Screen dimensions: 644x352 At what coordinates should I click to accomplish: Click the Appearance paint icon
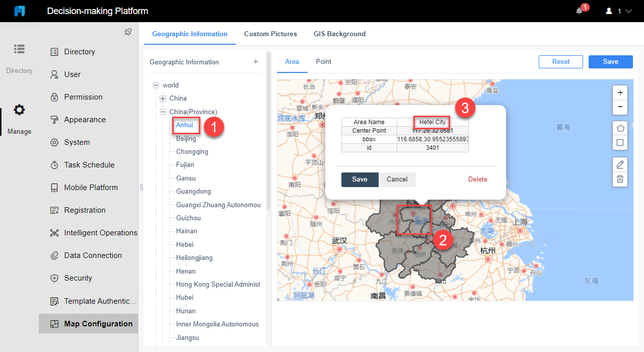pos(54,120)
